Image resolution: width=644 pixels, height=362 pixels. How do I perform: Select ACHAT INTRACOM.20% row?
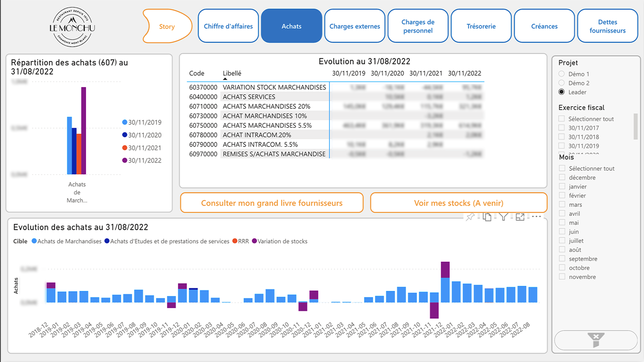coord(336,135)
